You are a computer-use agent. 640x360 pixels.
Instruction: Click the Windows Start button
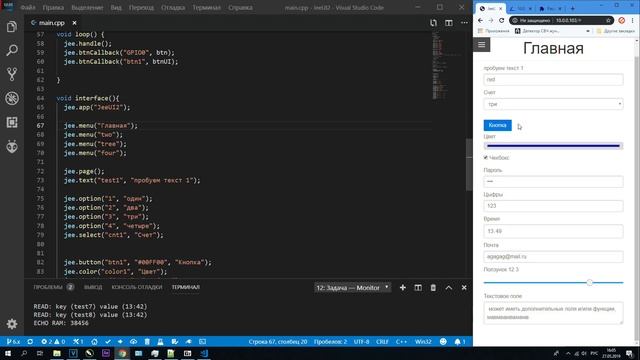pos(8,353)
